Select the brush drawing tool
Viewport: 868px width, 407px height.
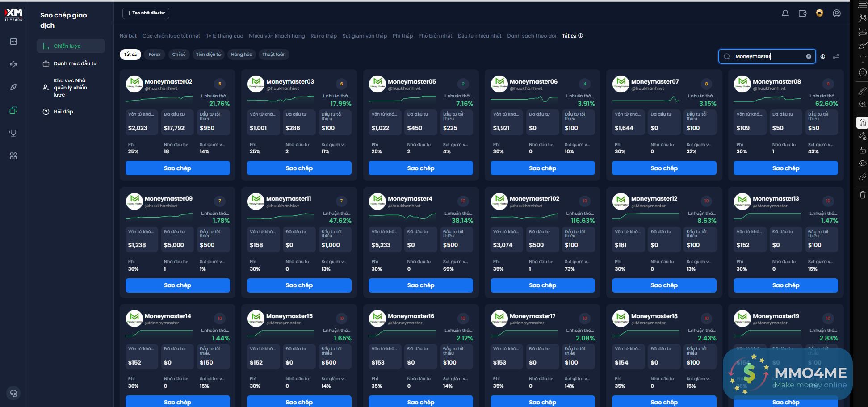(x=863, y=46)
